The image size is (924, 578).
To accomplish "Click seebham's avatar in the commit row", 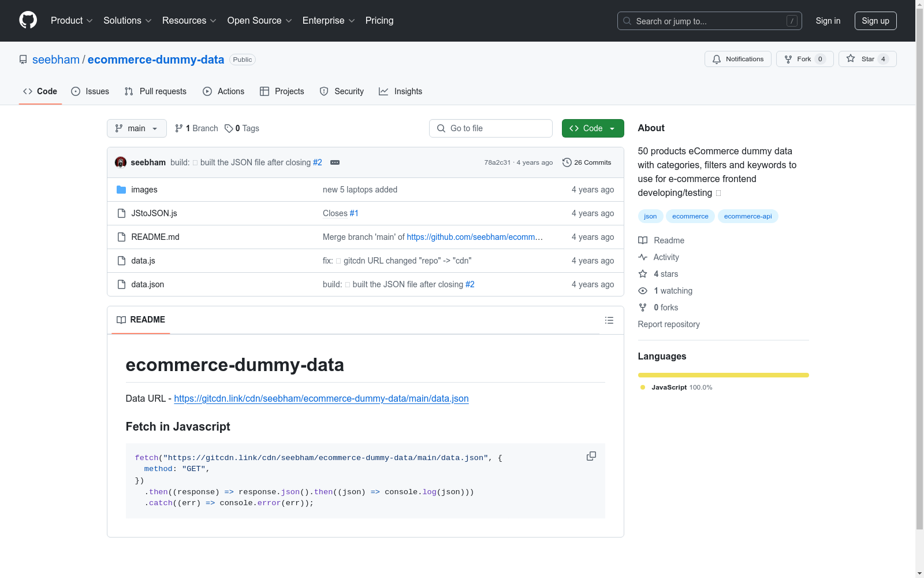I will (x=121, y=162).
